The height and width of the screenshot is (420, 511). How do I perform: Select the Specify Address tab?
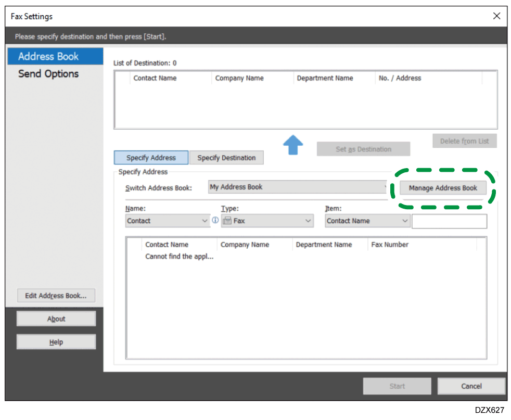[x=151, y=158]
